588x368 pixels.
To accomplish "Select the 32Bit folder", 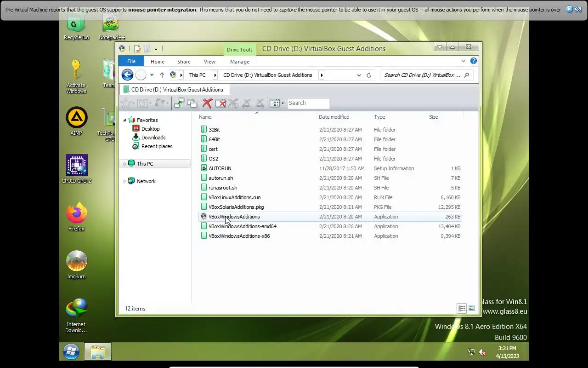I will (x=330, y=130).
